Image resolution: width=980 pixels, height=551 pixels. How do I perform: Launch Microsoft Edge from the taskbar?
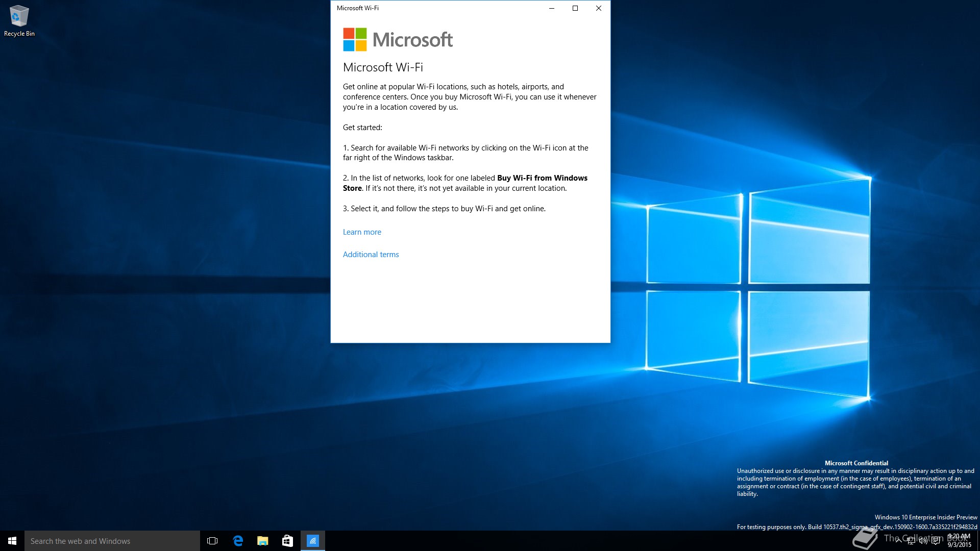(238, 541)
